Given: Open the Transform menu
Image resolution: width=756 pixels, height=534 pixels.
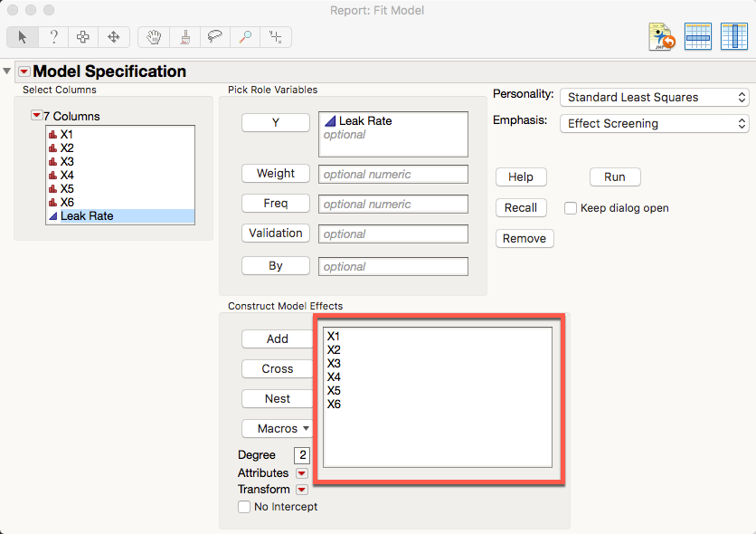Looking at the screenshot, I should coord(302,489).
